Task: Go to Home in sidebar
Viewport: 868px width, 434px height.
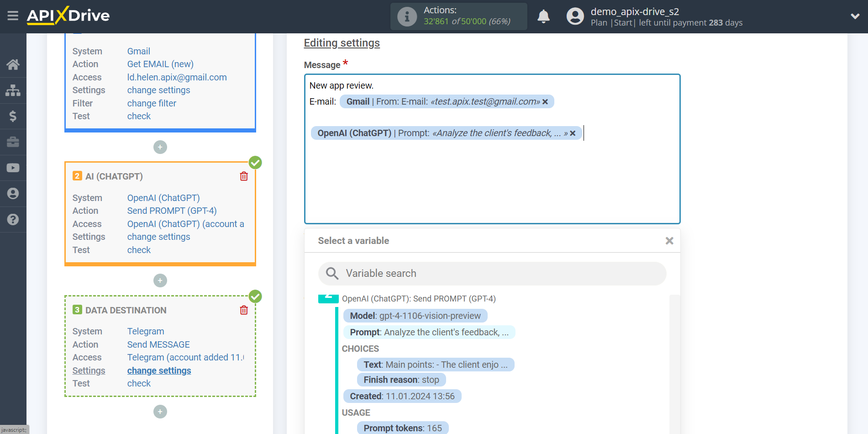Action: click(13, 64)
